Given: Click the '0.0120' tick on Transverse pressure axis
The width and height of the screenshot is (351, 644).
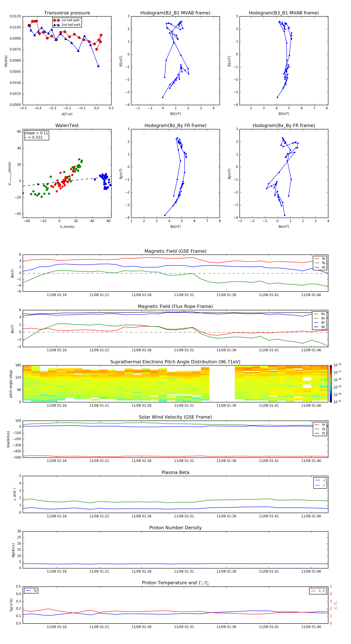Looking at the screenshot, I should (15, 16).
